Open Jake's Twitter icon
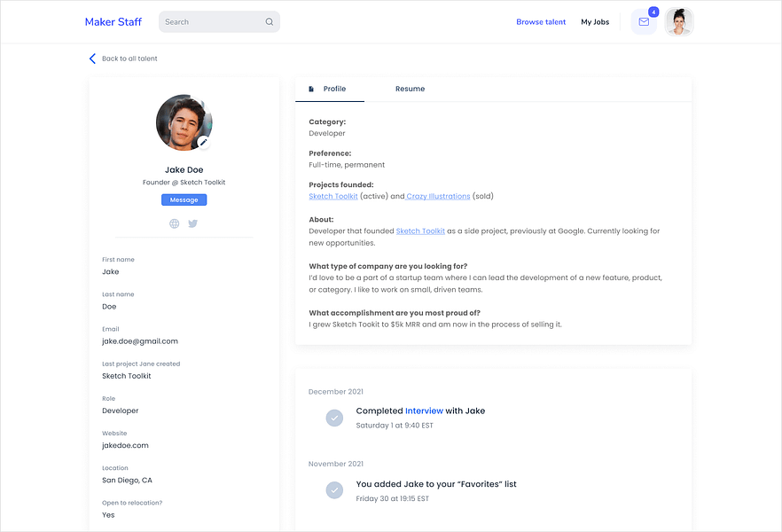Screen dimensions: 782x532 (x=193, y=223)
